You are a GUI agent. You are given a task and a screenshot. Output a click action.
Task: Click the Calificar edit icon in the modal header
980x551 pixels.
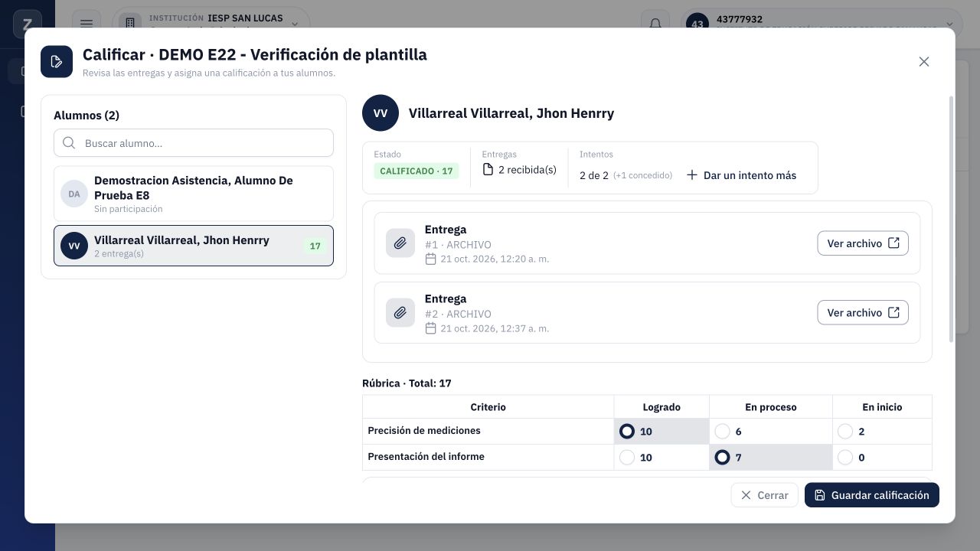57,62
